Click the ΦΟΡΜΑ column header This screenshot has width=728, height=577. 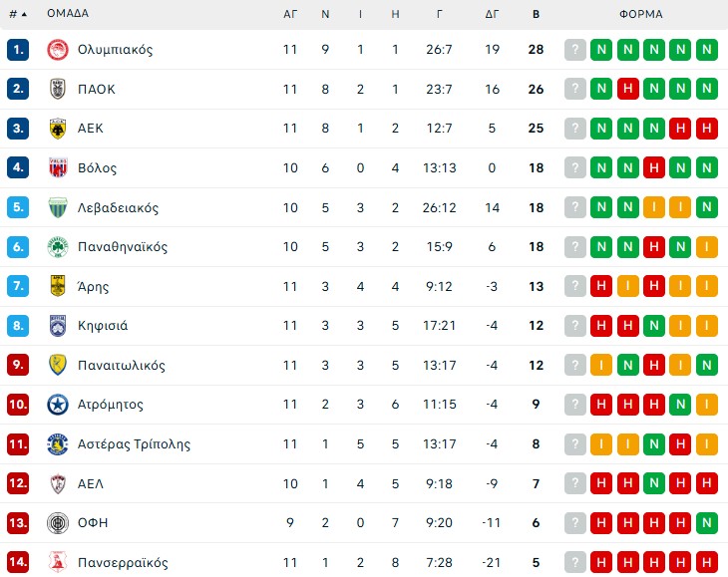[x=640, y=14]
